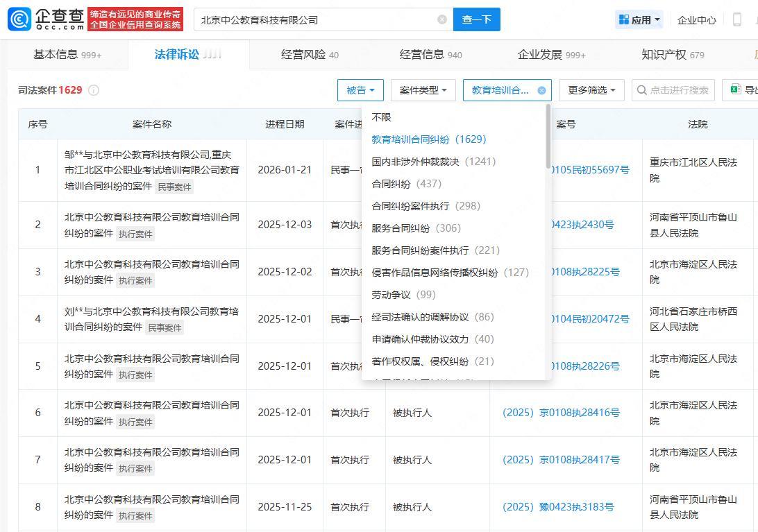Image resolution: width=758 pixels, height=532 pixels.
Task: Open case number 京0108执28225号
Action: point(585,272)
